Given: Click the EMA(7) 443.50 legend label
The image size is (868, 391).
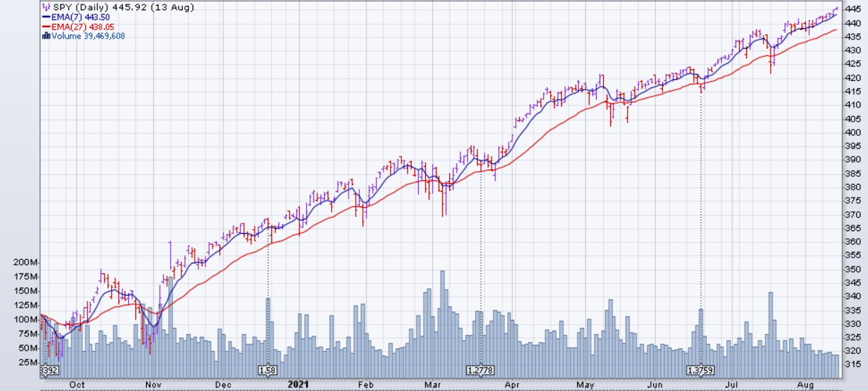Looking at the screenshot, I should pos(81,17).
